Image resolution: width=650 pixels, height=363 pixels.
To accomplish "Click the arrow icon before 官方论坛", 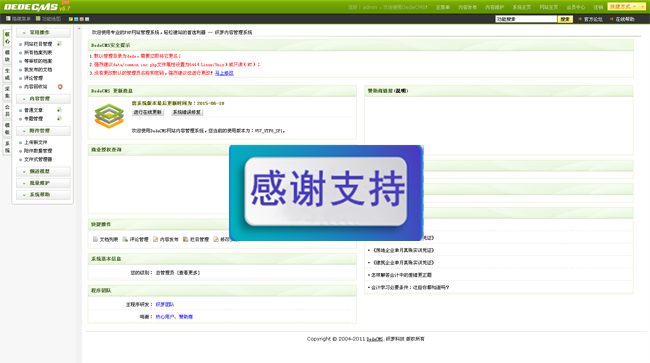I will pos(580,19).
